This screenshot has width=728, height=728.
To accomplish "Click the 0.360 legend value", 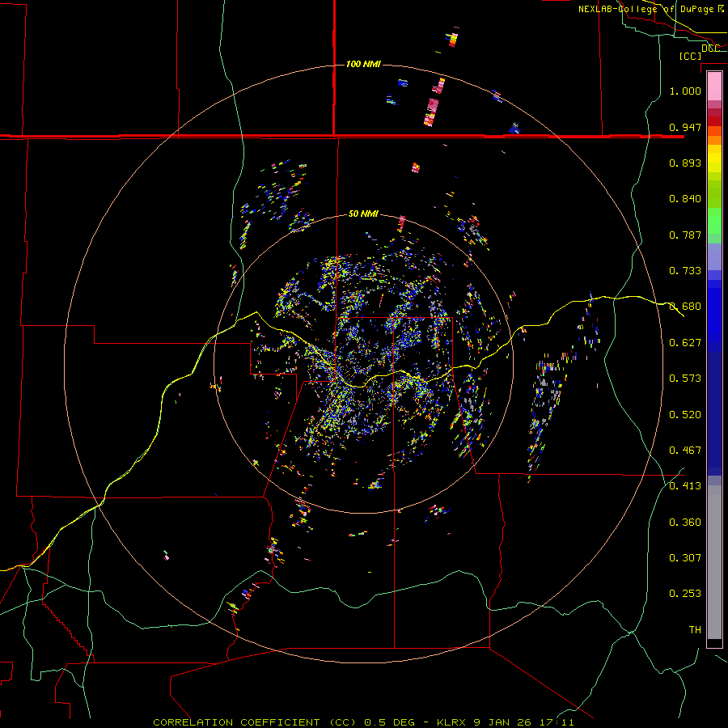I will [x=685, y=523].
